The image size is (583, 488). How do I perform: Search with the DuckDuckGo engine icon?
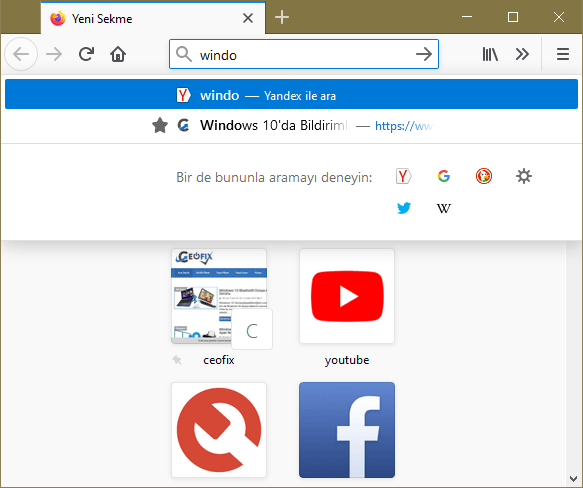[x=484, y=176]
